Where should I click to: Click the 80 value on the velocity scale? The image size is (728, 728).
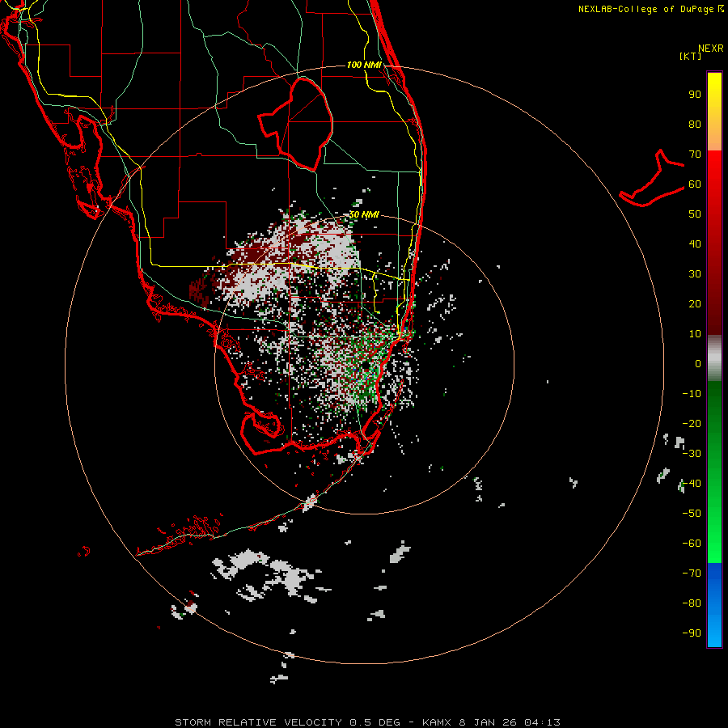(695, 125)
